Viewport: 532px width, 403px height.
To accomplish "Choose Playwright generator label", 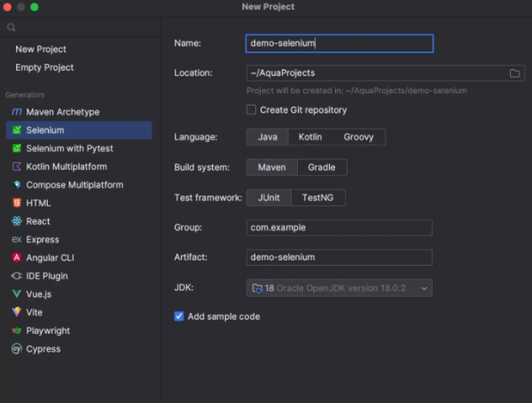I will 48,330.
